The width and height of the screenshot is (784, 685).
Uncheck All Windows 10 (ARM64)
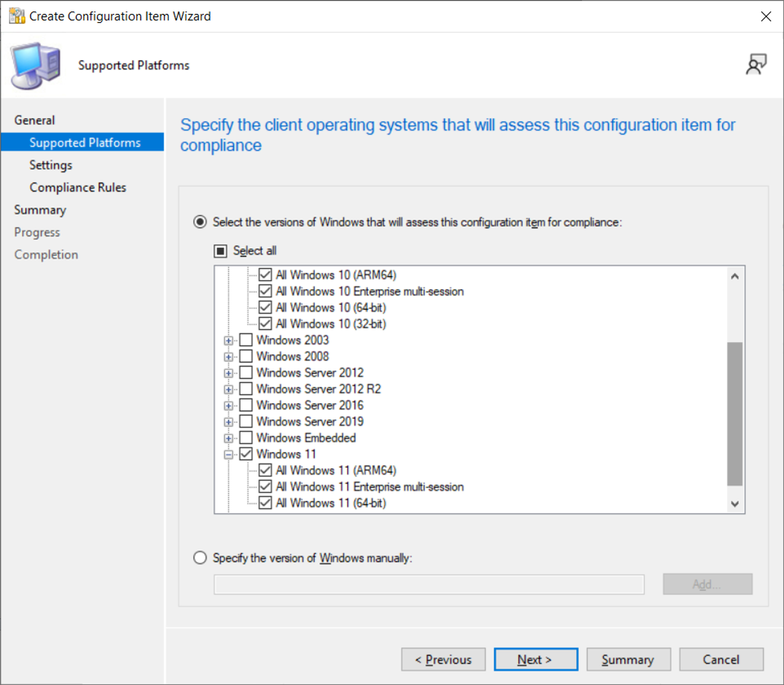(265, 274)
